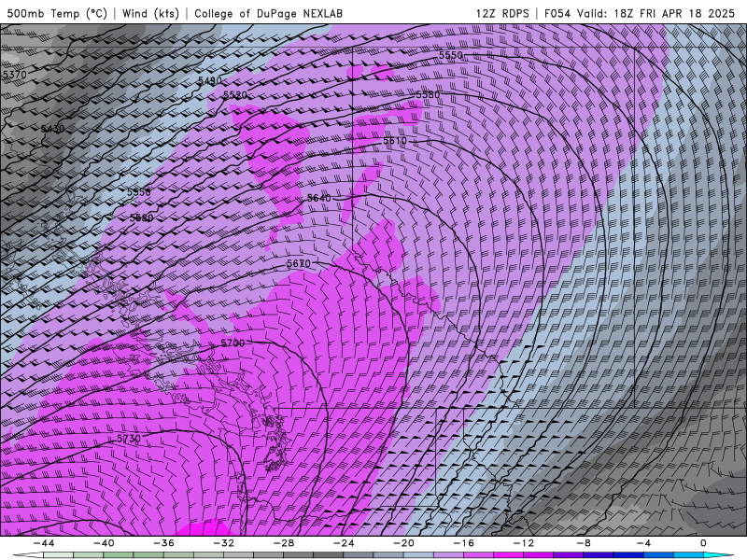Click the "F054 Valid: 18Z FRI APR 18 2025" text
Image resolution: width=747 pixels, height=560 pixels.
tap(640, 13)
